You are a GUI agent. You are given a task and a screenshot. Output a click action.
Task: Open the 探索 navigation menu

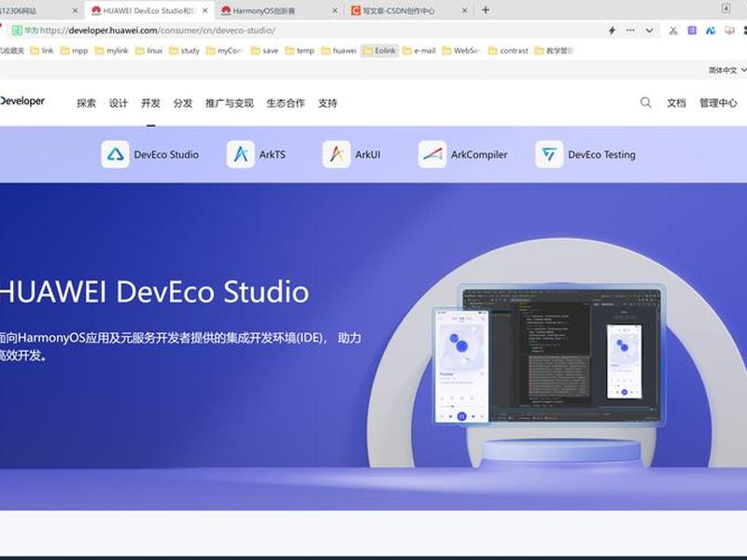pos(86,103)
